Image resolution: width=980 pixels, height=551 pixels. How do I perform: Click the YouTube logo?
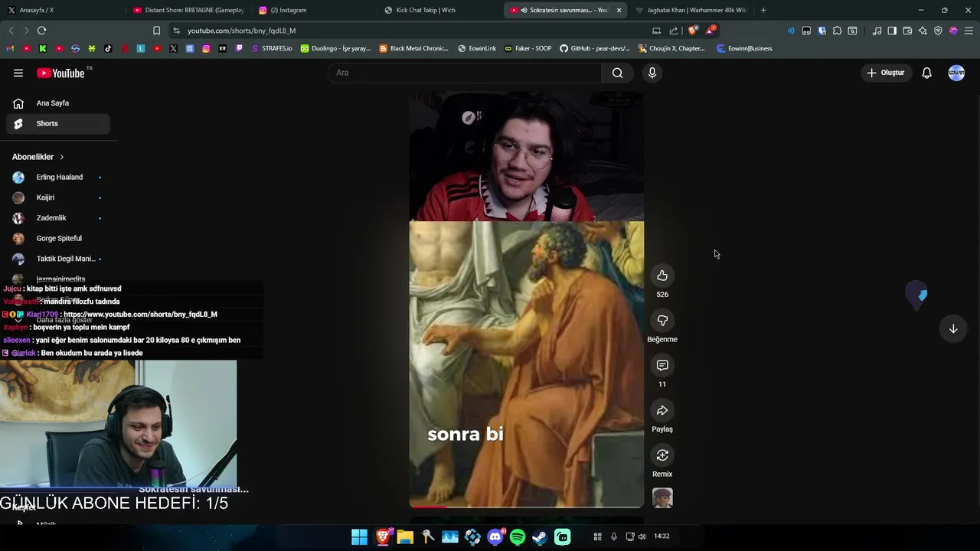pyautogui.click(x=61, y=73)
